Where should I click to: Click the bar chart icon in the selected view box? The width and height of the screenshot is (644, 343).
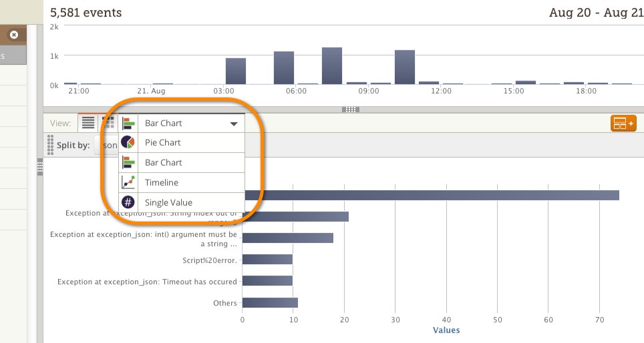point(128,123)
